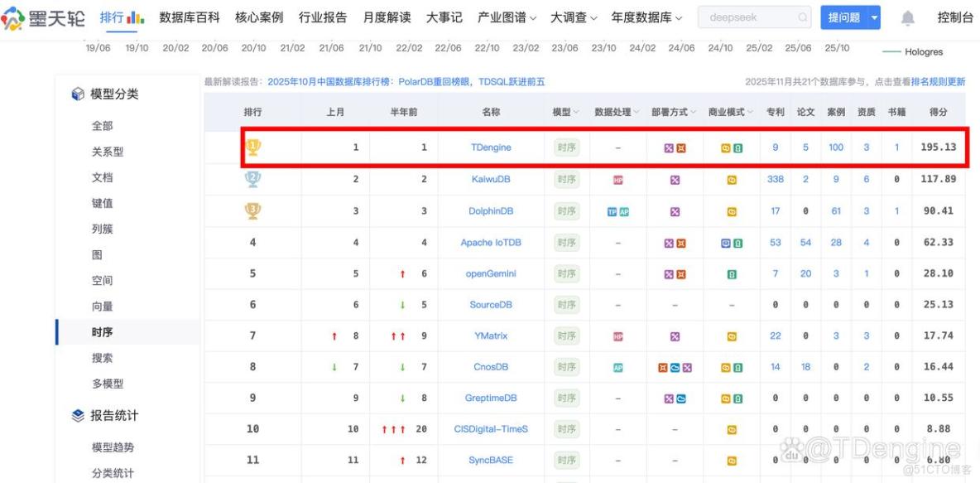This screenshot has height=483, width=980.
Task: Click the 25/10 marker on the timeline axis
Action: [x=838, y=48]
